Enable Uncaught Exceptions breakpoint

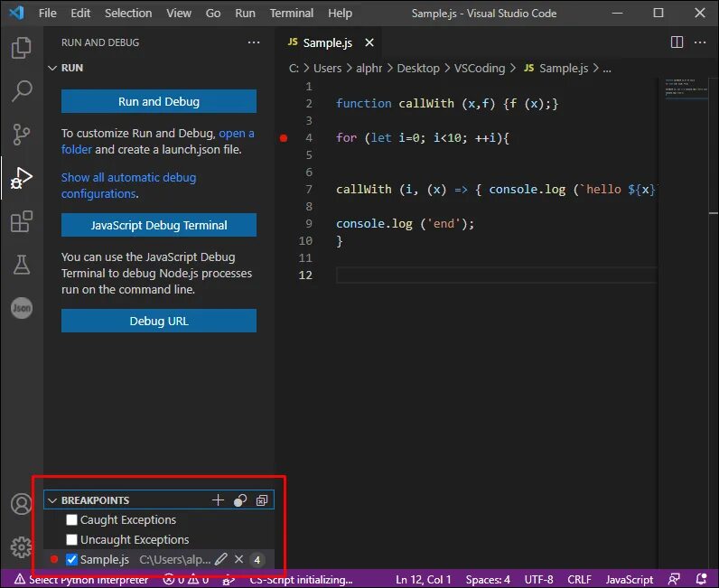point(71,539)
